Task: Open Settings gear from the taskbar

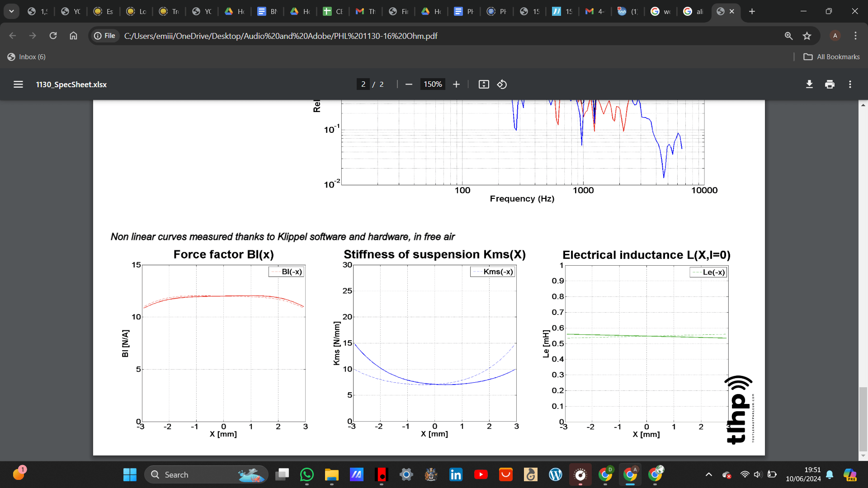Action: [x=406, y=474]
